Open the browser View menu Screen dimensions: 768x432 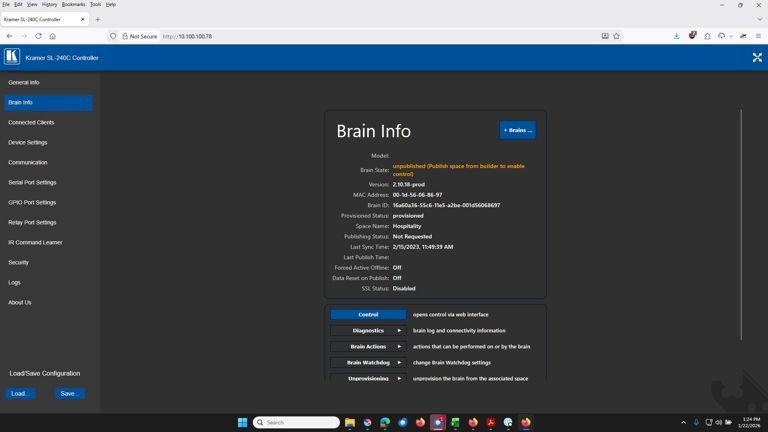click(x=32, y=4)
